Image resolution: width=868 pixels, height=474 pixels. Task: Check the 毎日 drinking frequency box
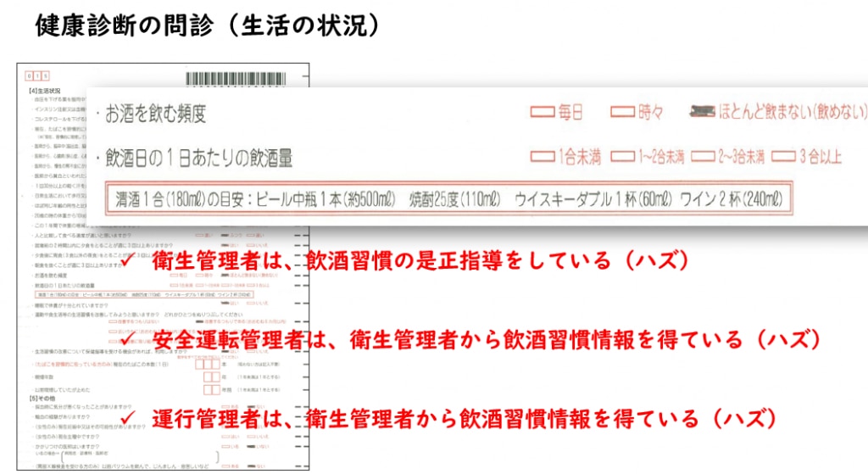542,111
